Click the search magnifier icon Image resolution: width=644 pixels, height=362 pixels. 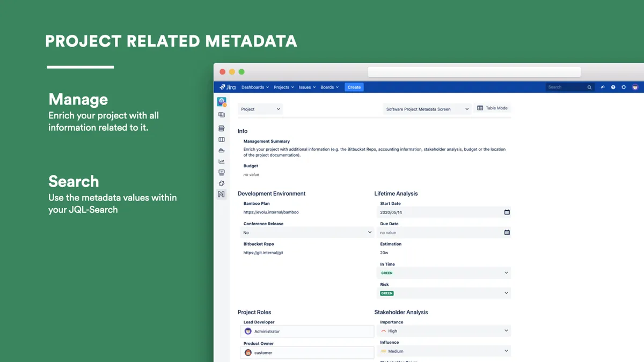pyautogui.click(x=589, y=87)
